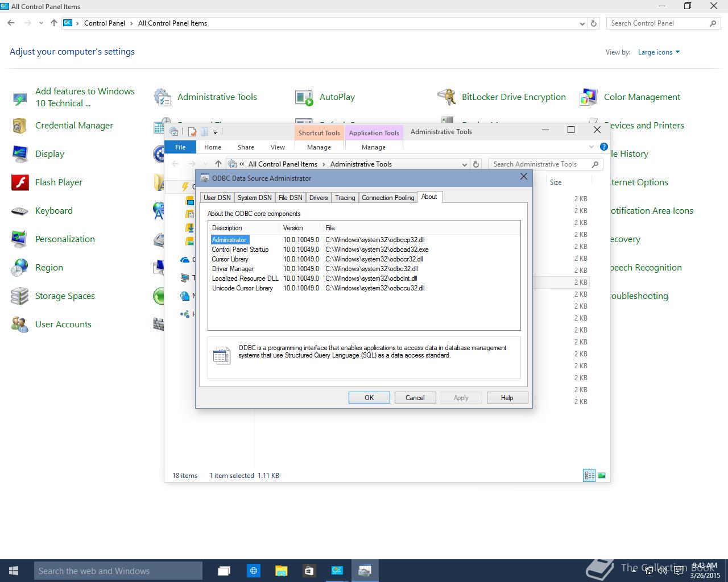Screen dimensions: 728x582
Task: Open Add features to Windows 10 Technical icon
Action: (x=20, y=98)
